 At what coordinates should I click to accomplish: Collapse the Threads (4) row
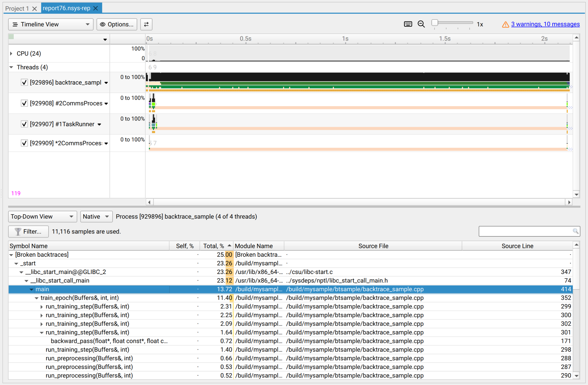point(11,67)
